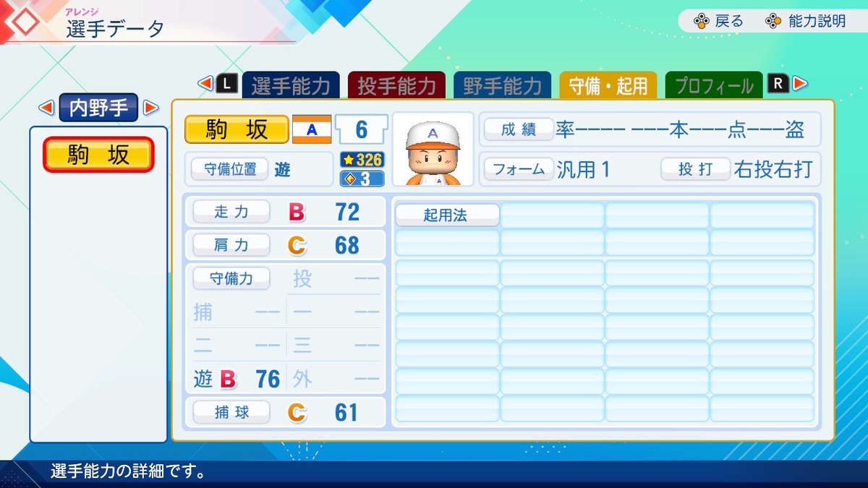Screen dimensions: 868x488
Task: Click the controller icon beside 戻る
Action: (701, 21)
